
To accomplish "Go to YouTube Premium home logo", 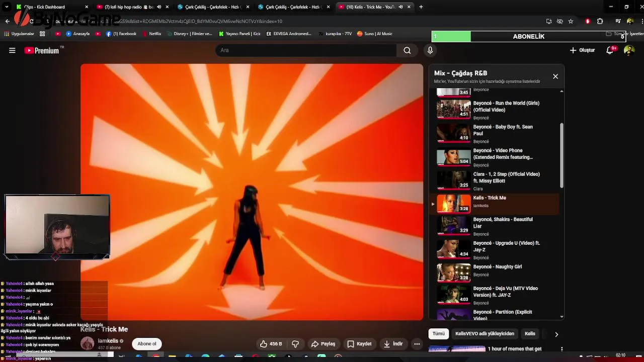I will pos(41,50).
